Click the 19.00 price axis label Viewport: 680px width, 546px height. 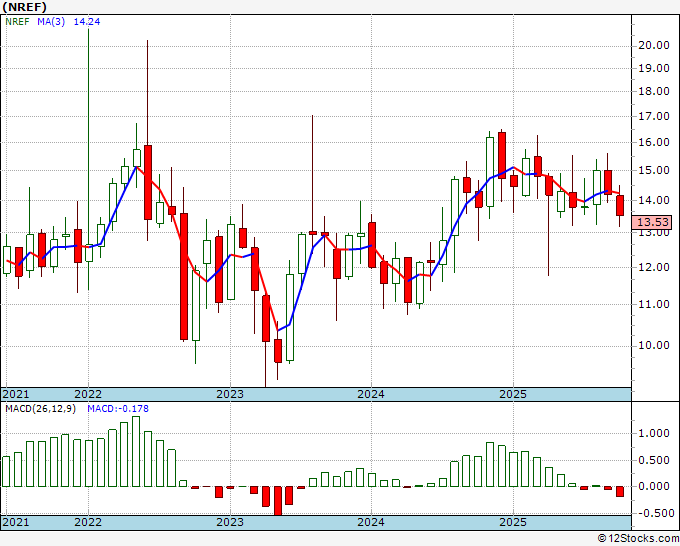coord(654,68)
